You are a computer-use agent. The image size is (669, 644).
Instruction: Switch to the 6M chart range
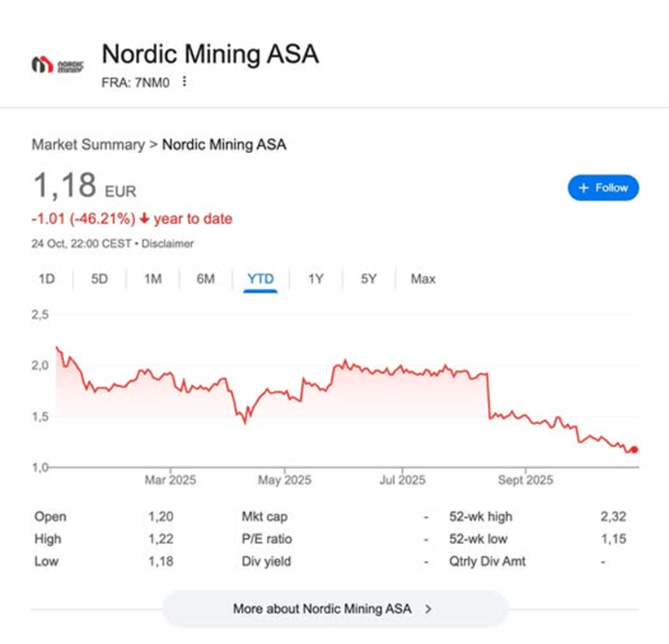point(206,279)
